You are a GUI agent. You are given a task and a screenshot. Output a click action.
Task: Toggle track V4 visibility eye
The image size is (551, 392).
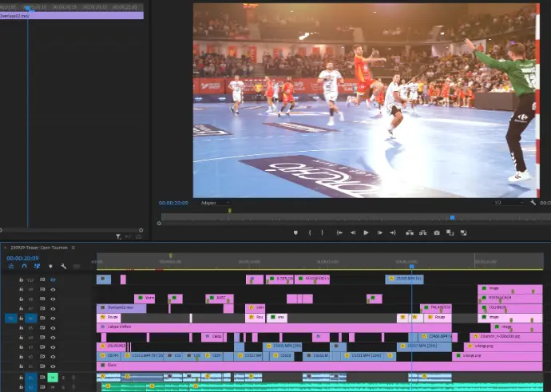click(x=53, y=337)
